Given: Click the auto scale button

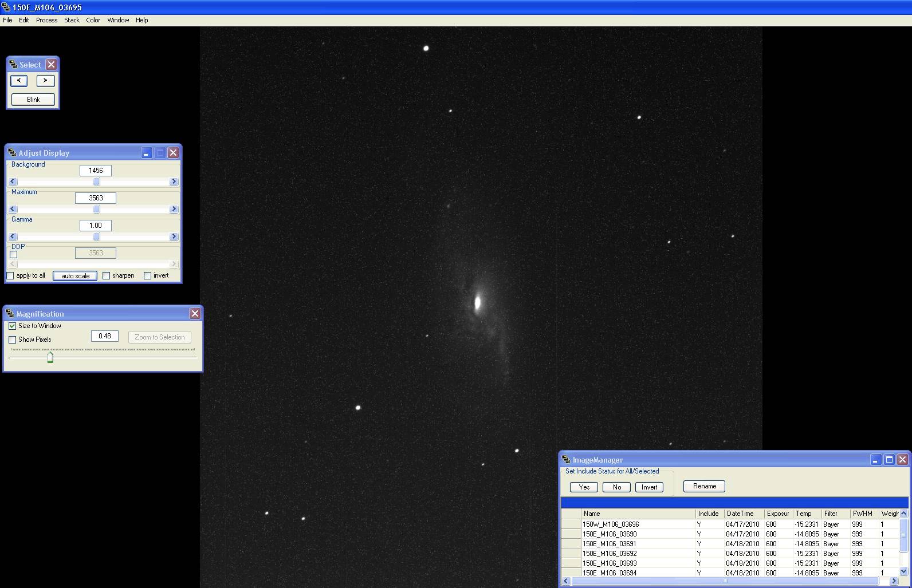Looking at the screenshot, I should (x=75, y=276).
